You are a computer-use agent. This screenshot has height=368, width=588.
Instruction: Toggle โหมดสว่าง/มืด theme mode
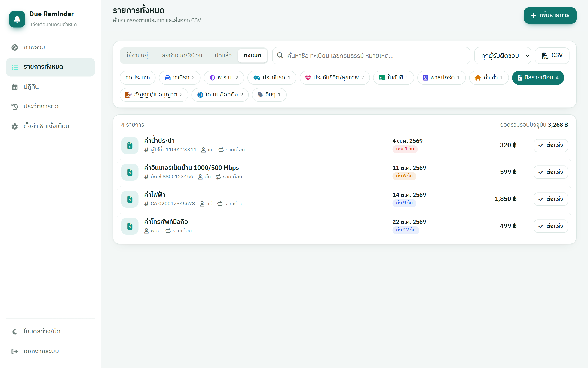pyautogui.click(x=50, y=331)
